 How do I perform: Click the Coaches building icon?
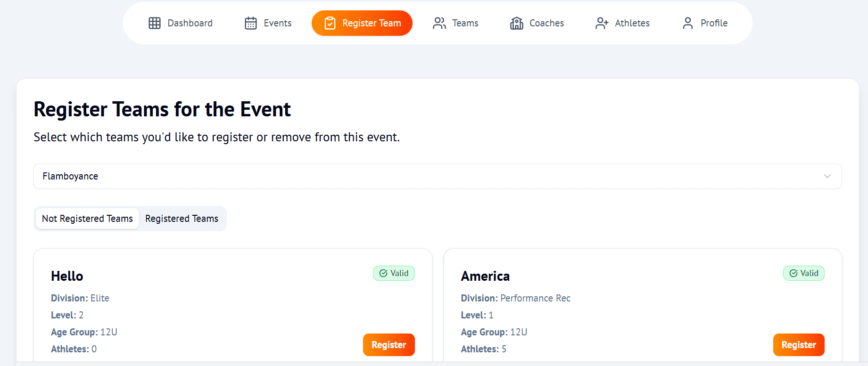pyautogui.click(x=517, y=23)
